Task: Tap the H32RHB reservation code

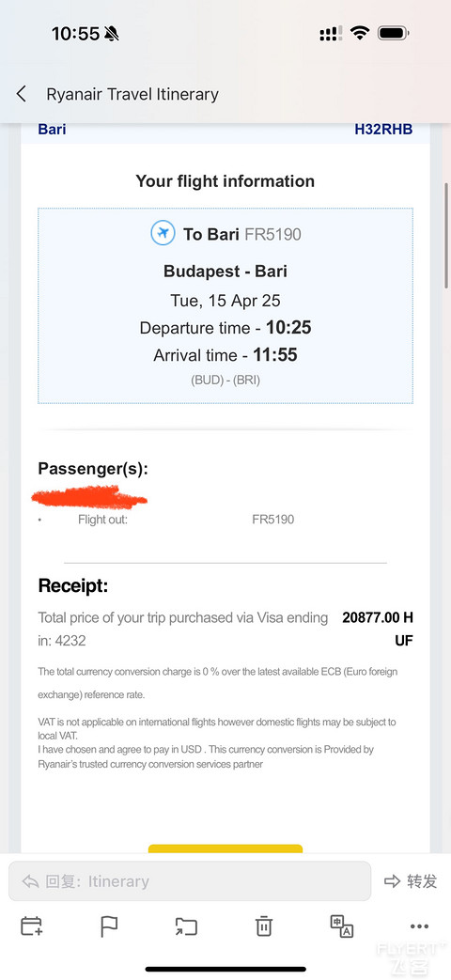Action: pos(383,130)
